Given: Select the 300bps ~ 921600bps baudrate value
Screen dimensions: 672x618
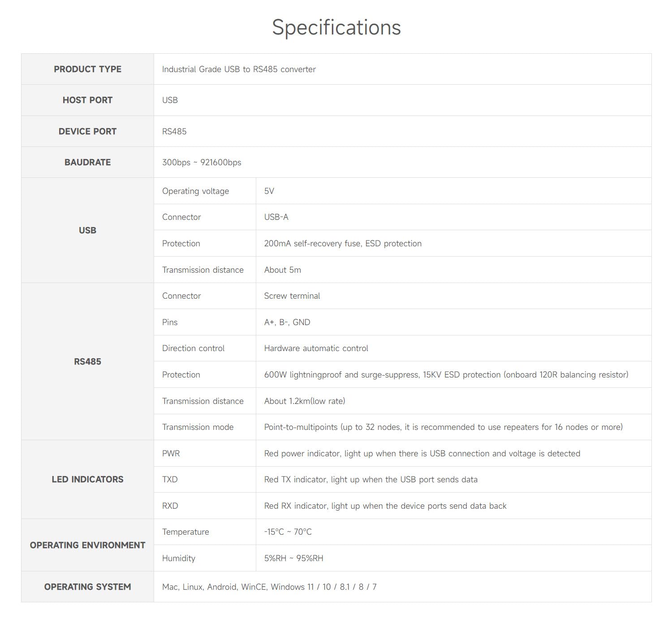Looking at the screenshot, I should [202, 162].
